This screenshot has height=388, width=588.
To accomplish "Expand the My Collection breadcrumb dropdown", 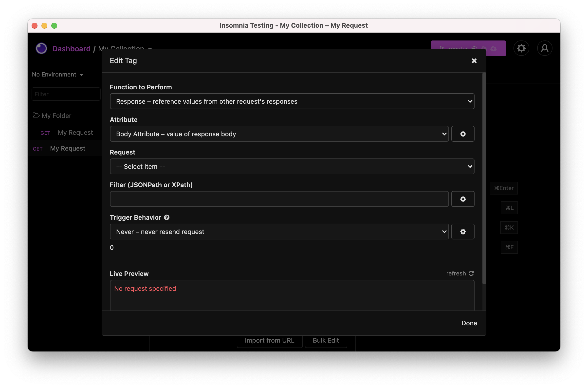I will [x=150, y=49].
